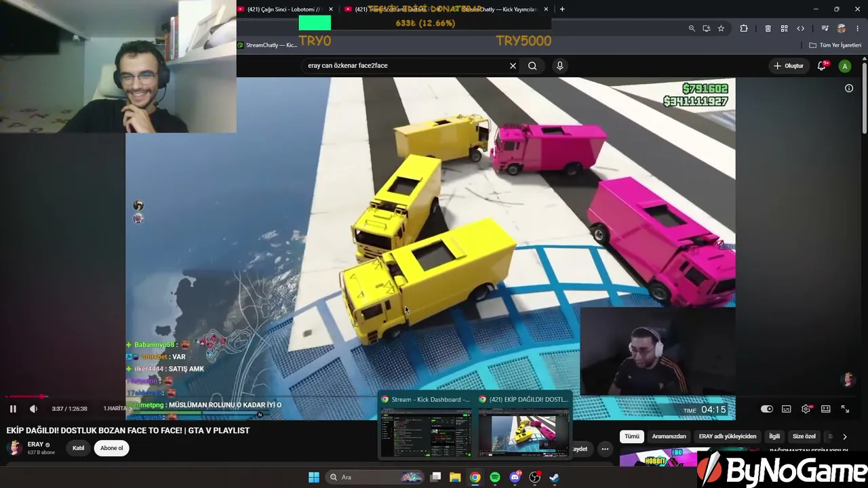Screen dimensions: 868x488
Task: Open YouTube notifications bell
Action: 822,66
